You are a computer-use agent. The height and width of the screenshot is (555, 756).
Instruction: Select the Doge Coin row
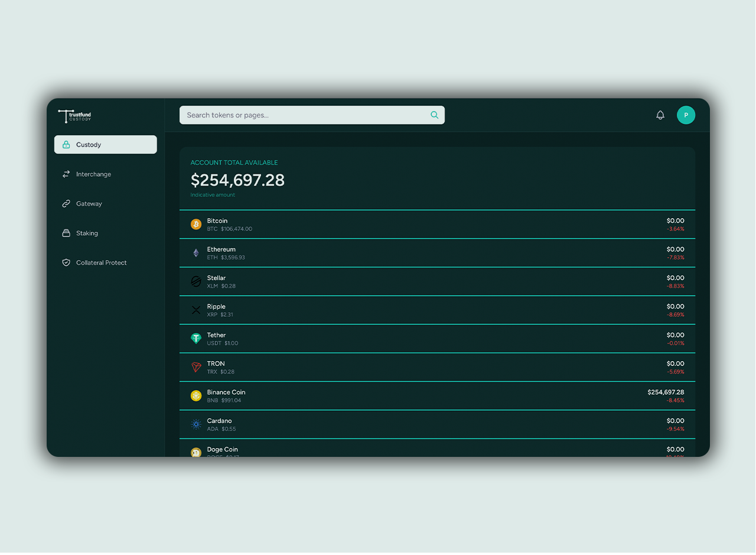[x=437, y=449]
